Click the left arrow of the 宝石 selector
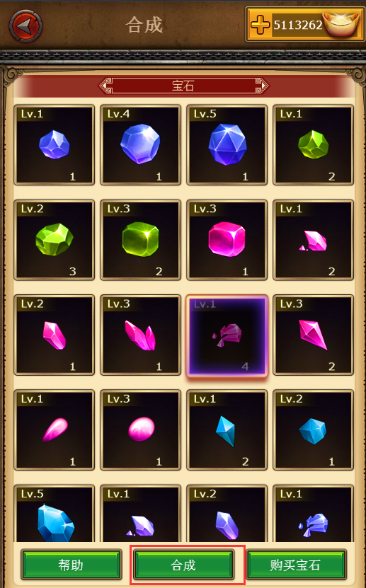Screen dimensions: 366x588 [x=105, y=86]
